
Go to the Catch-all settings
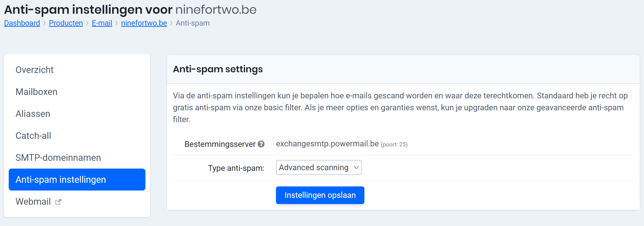[33, 136]
